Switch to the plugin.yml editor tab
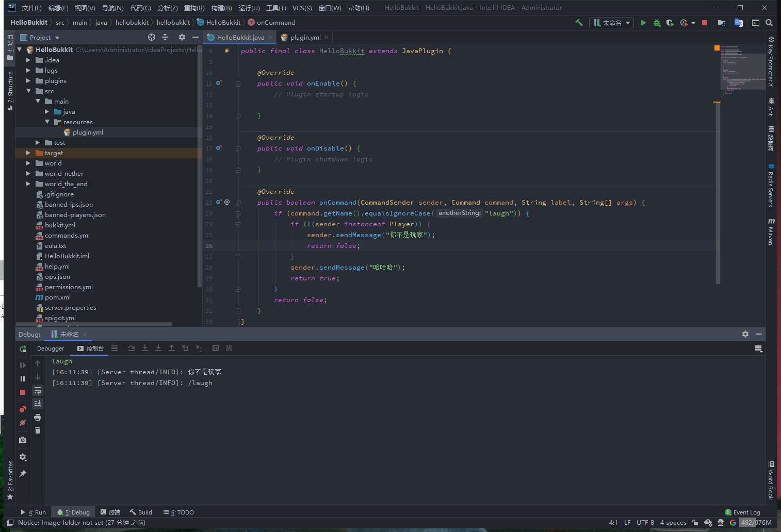Image resolution: width=781 pixels, height=532 pixels. tap(305, 38)
